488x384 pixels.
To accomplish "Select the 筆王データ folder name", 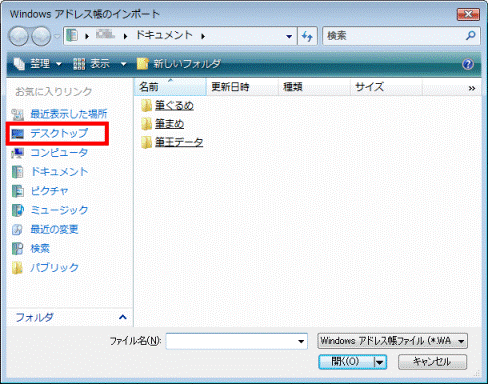I will [x=179, y=142].
